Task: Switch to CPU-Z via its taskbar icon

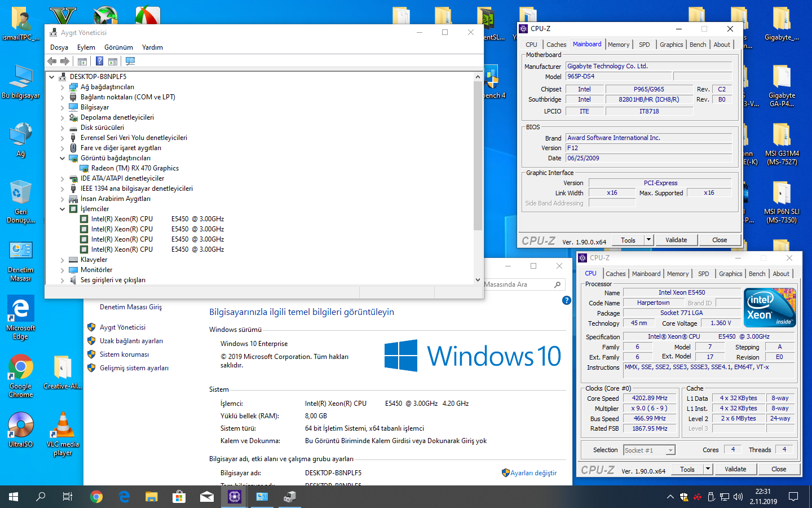Action: pyautogui.click(x=234, y=497)
